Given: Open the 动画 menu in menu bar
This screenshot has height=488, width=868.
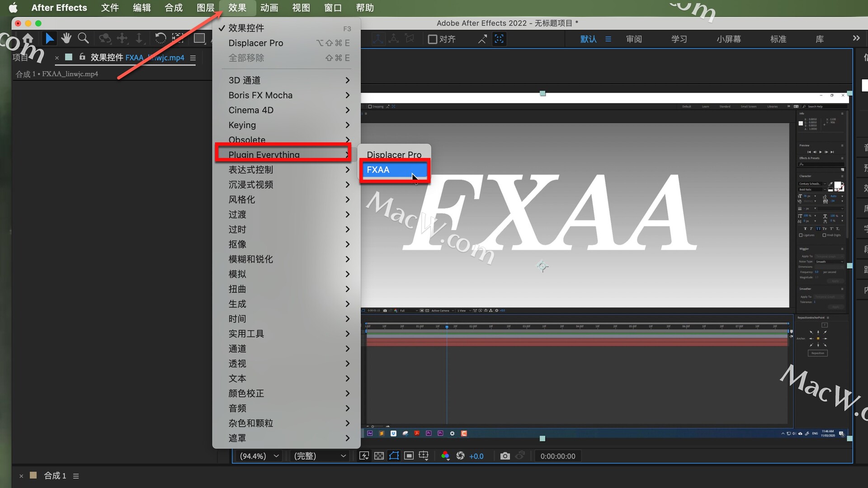Looking at the screenshot, I should 269,8.
